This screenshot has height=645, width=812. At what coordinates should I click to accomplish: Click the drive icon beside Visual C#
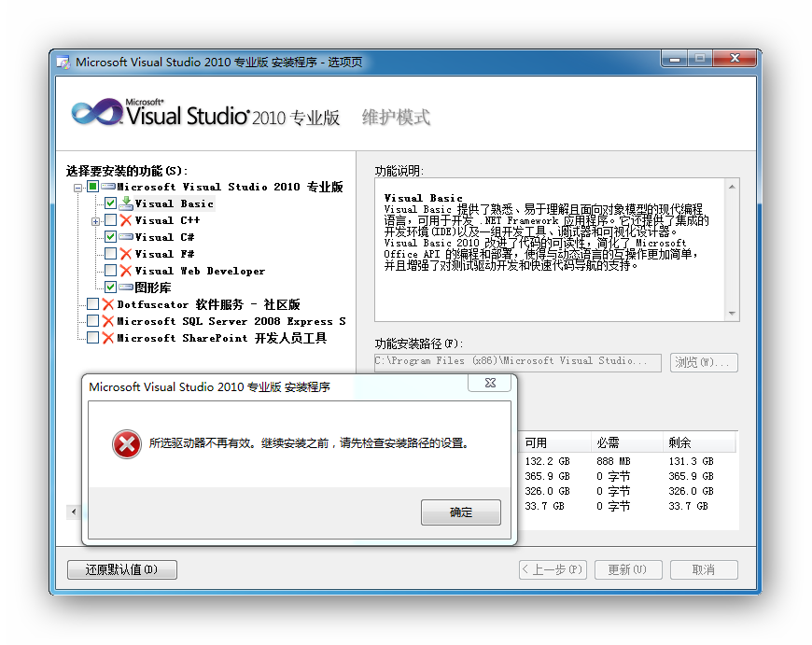pos(126,237)
